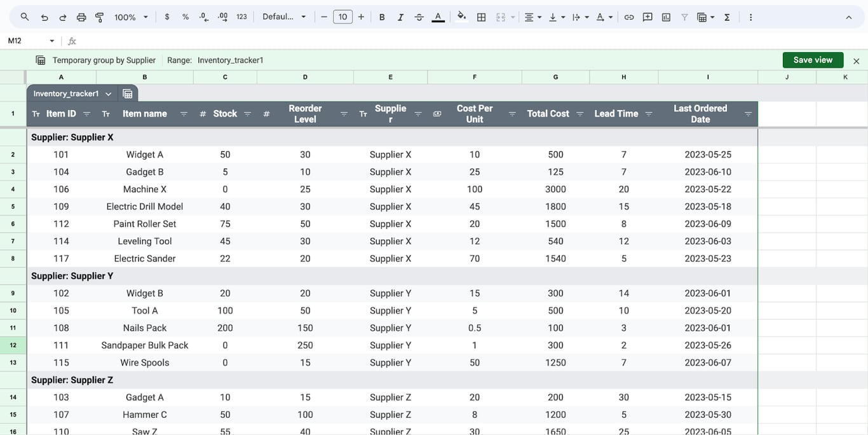Open the text color picker
The image size is (868, 435).
pos(438,17)
